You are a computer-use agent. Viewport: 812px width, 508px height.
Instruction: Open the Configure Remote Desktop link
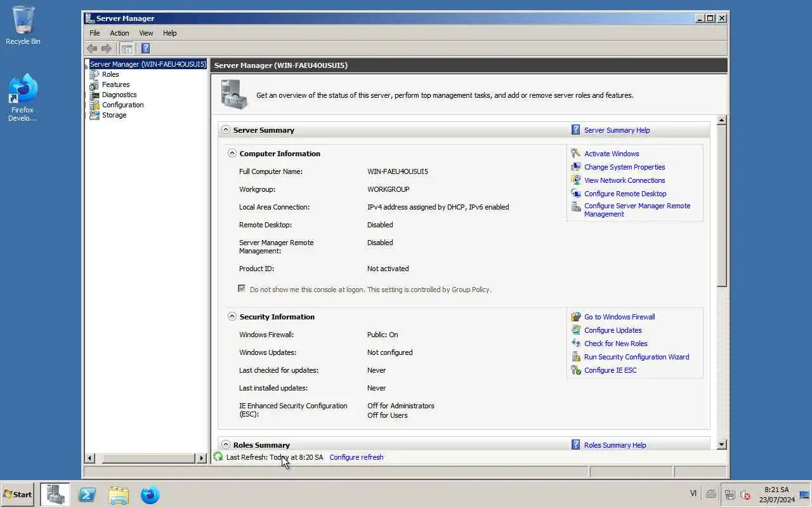pos(625,194)
